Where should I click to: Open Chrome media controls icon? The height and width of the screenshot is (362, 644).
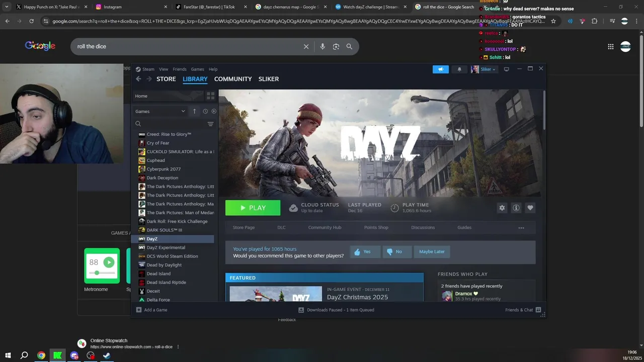tap(612, 21)
